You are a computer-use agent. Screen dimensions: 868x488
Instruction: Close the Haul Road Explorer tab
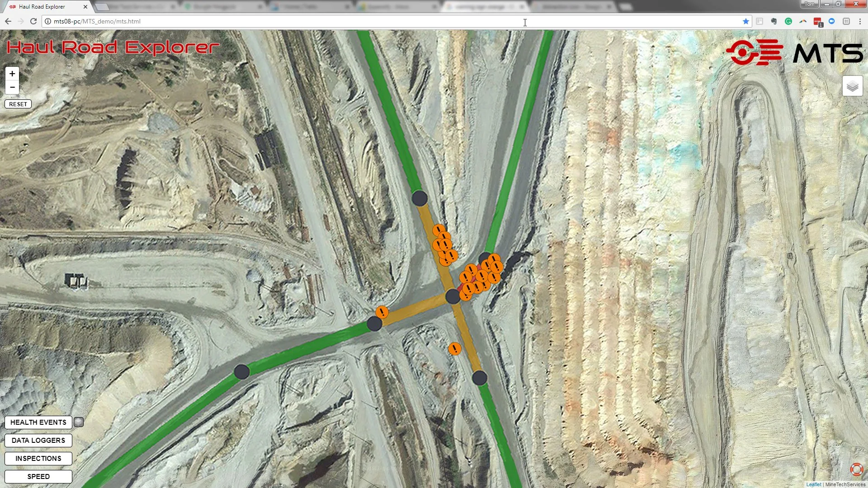85,7
